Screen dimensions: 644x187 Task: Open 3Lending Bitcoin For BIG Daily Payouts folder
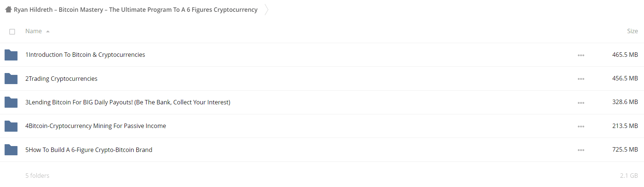pyautogui.click(x=128, y=102)
